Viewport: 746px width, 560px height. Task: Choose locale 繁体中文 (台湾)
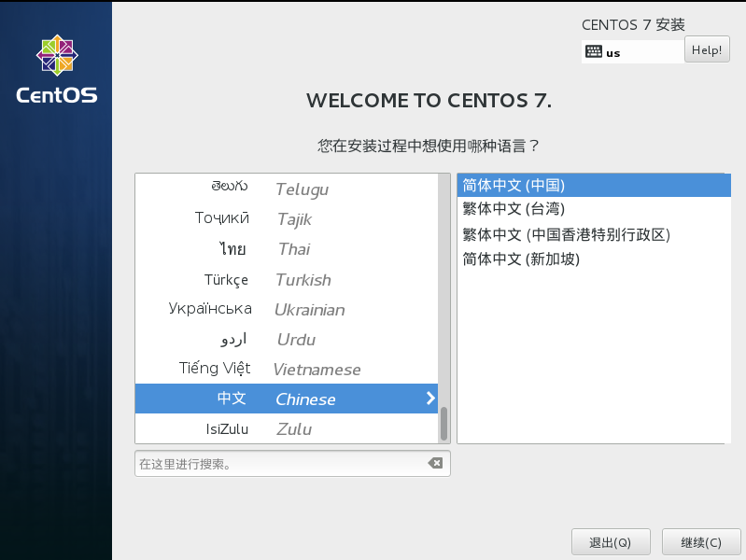pos(594,209)
